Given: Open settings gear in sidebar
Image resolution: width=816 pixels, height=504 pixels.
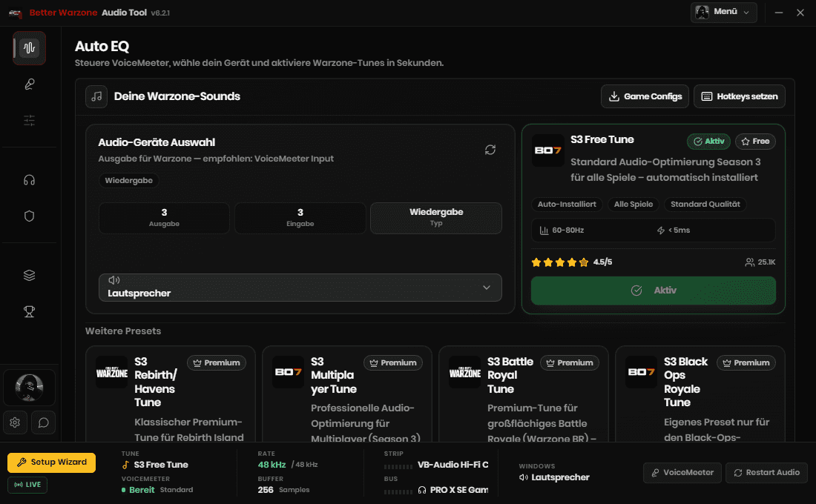Looking at the screenshot, I should (x=15, y=422).
